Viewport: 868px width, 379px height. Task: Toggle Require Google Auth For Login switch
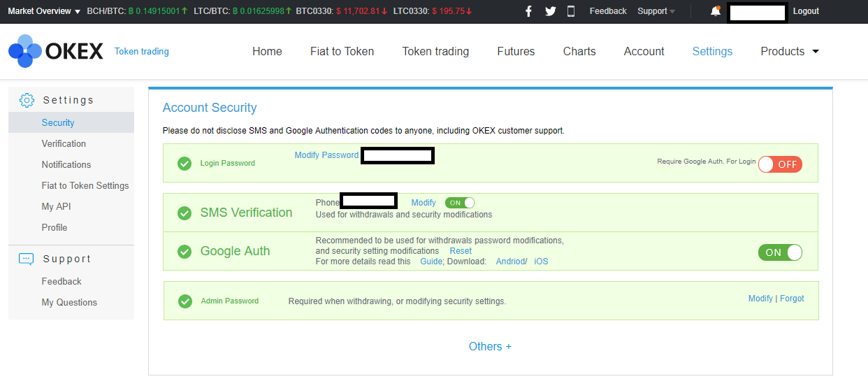coord(780,164)
